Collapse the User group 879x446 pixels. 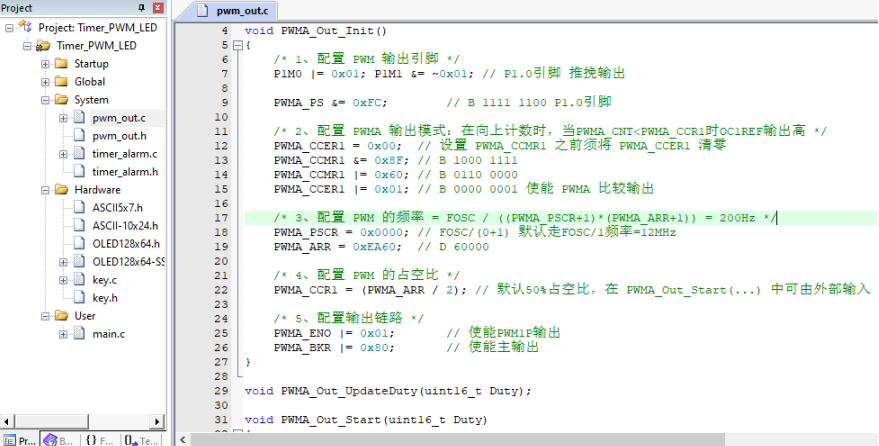click(x=45, y=316)
